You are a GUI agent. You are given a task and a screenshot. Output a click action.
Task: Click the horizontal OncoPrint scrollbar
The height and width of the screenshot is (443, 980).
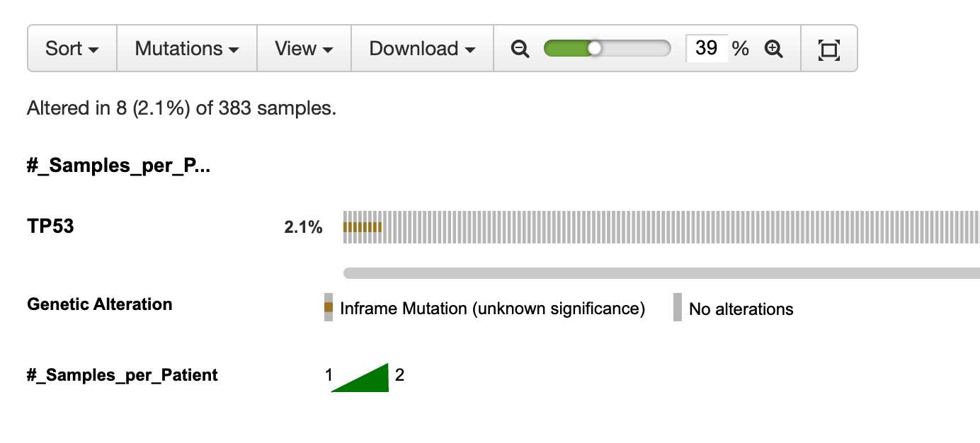point(637,271)
